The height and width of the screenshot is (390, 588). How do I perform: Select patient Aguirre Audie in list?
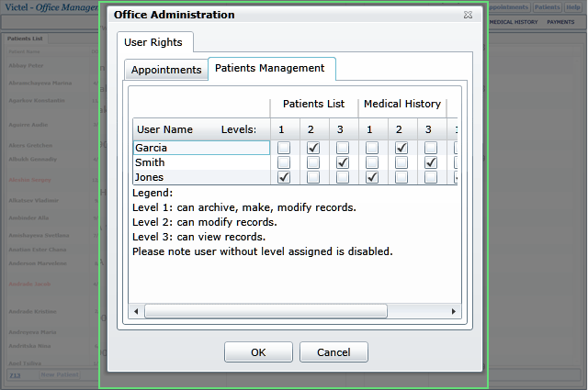[x=28, y=125]
